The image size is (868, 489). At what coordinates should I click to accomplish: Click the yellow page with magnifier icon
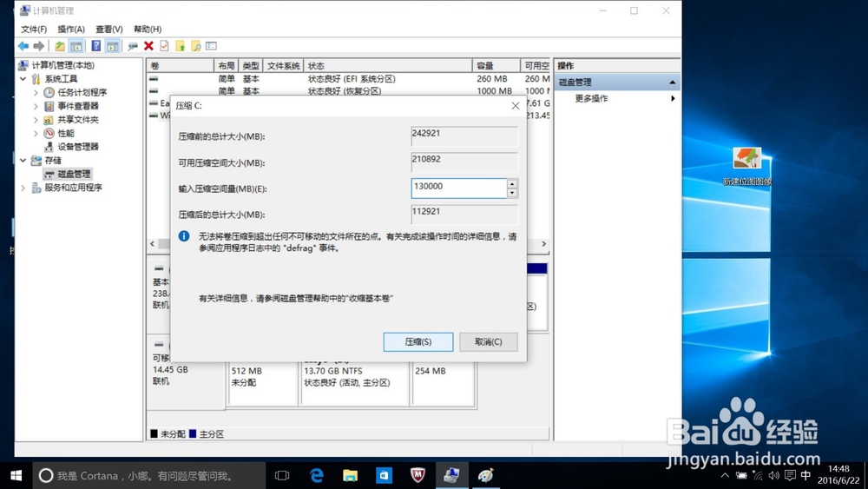click(x=196, y=46)
